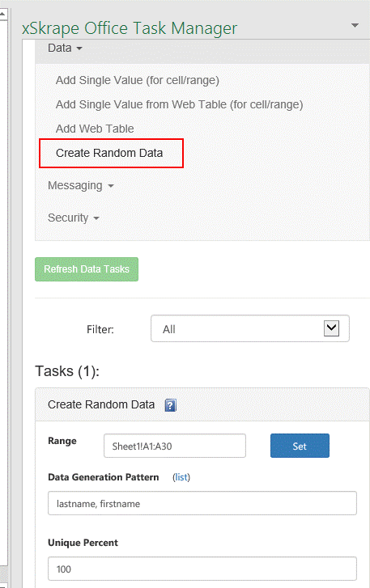Image resolution: width=370 pixels, height=588 pixels.
Task: Click the xSkrape Office Task Manager title
Action: point(130,28)
